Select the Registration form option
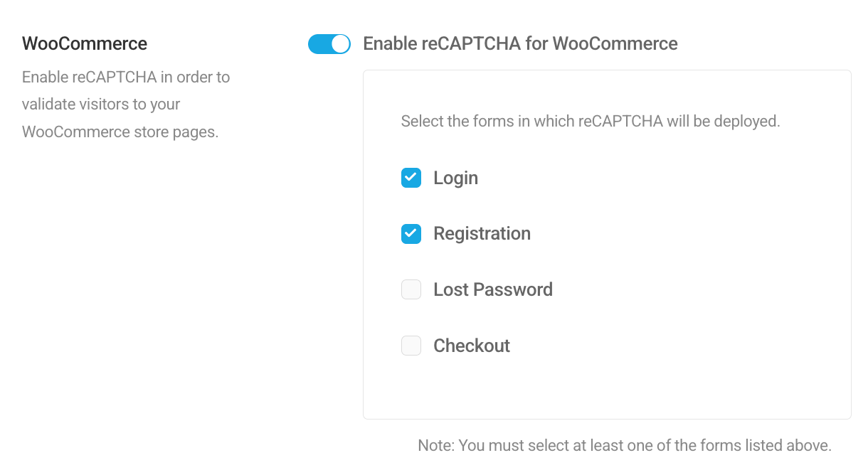This screenshot has width=868, height=475. [x=411, y=233]
